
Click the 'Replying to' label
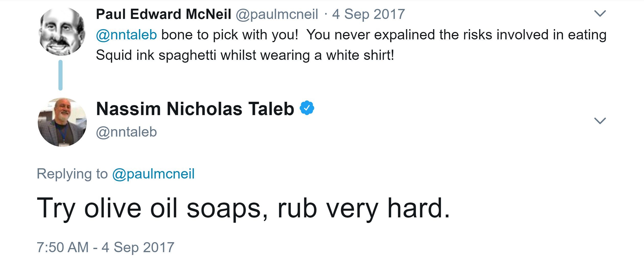72,174
